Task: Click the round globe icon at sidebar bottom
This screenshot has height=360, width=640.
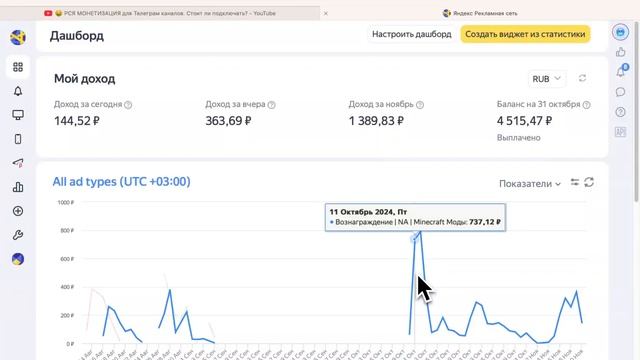Action: point(18,259)
